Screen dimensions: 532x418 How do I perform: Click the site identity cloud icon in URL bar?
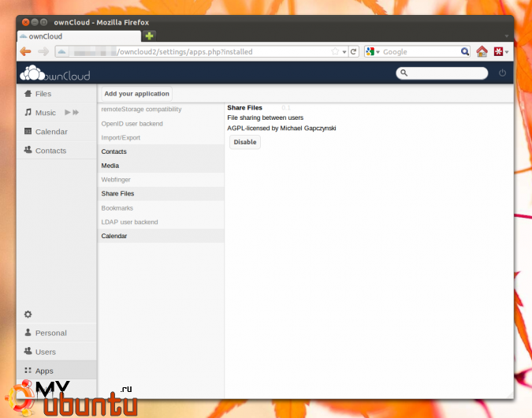(61, 51)
